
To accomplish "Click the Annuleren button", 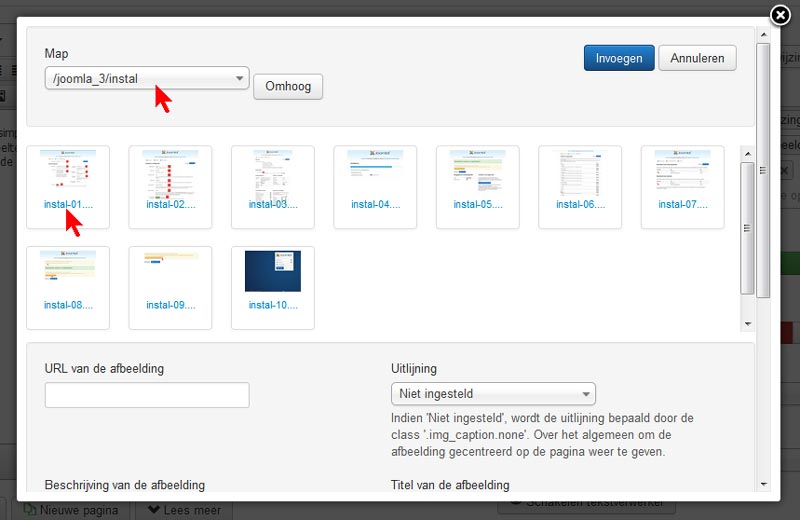I will 697,58.
